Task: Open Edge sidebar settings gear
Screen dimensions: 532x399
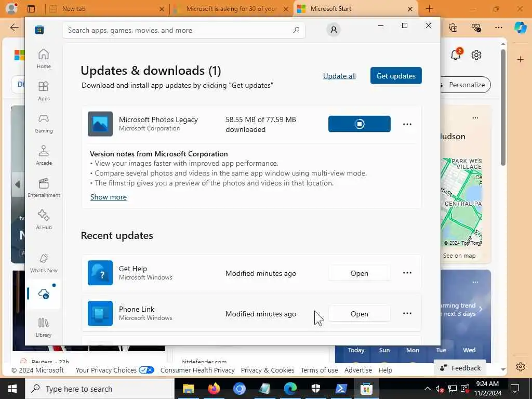Action: (521, 367)
